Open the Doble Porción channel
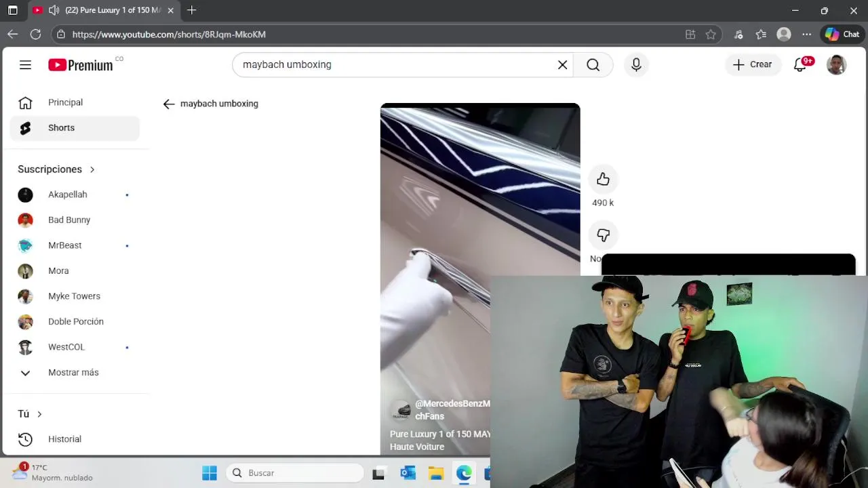Image resolution: width=868 pixels, height=488 pixels. [x=75, y=321]
